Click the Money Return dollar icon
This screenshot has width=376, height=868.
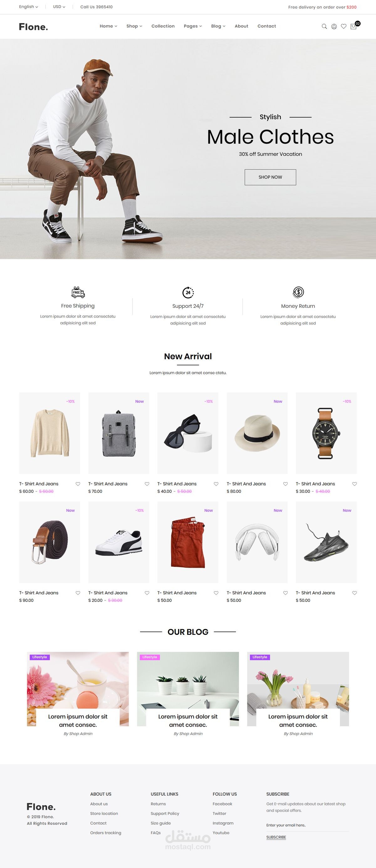[x=298, y=292]
